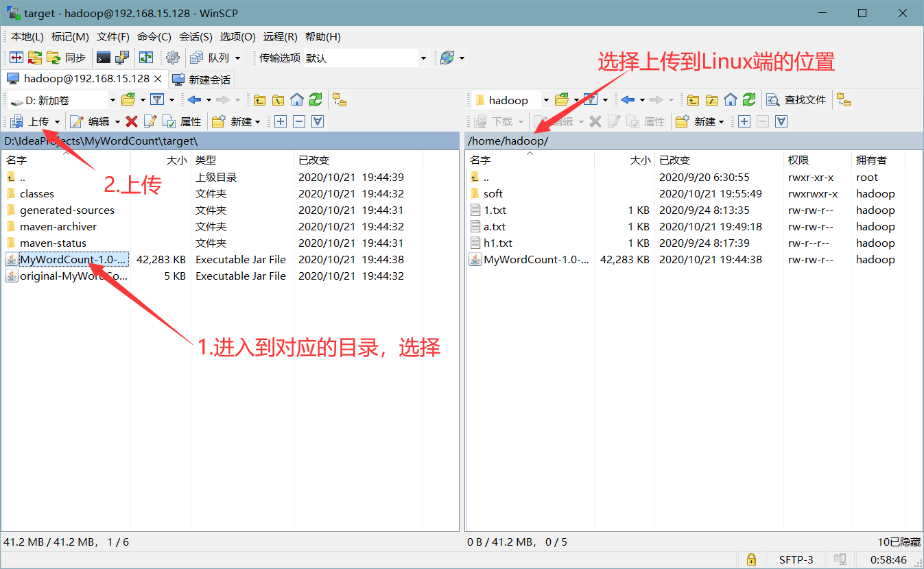Expand the 队列 queue dropdown arrow
Viewport: 924px width, 569px height.
238,58
